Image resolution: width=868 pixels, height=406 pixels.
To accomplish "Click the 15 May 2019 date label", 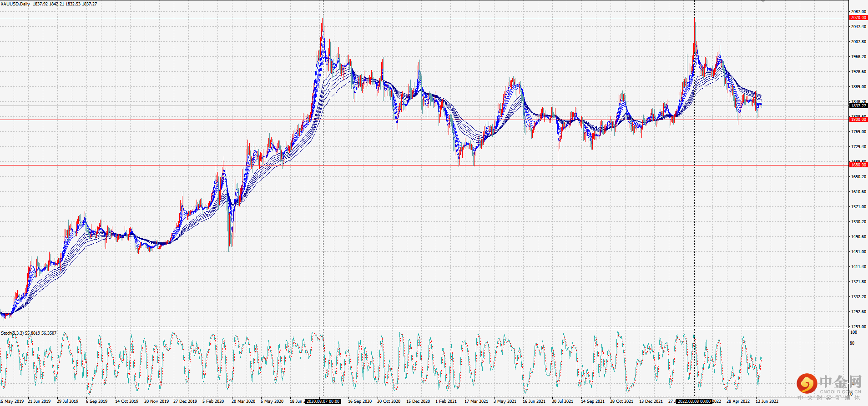I will 12,401.
